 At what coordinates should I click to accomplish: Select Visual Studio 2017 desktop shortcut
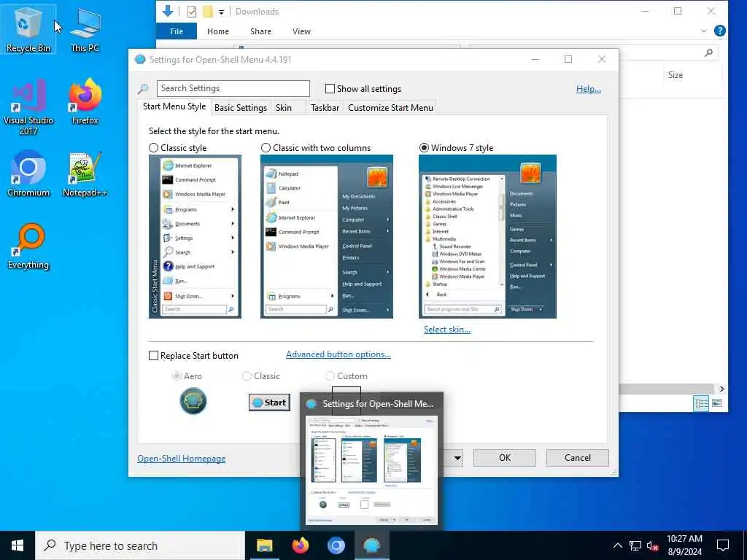coord(28,106)
